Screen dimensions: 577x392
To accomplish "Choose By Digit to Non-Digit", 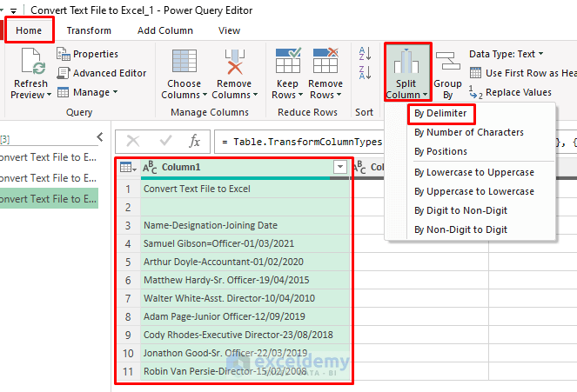I will coord(460,210).
